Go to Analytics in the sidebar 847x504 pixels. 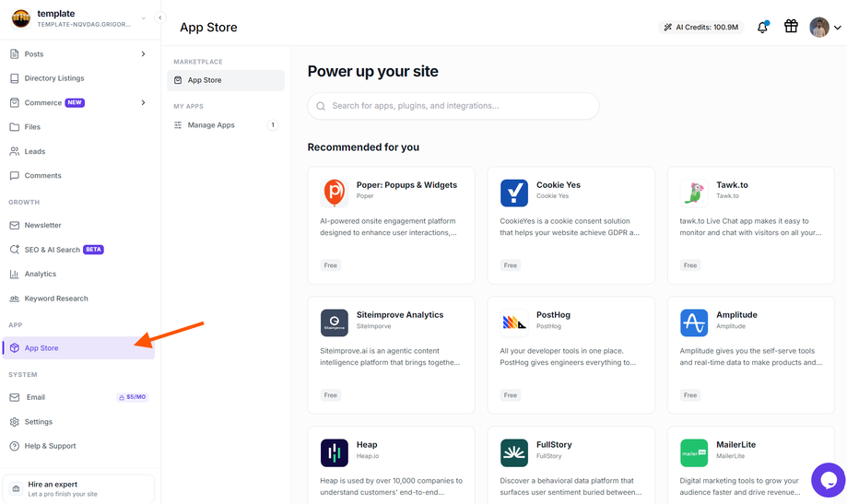[x=40, y=274]
